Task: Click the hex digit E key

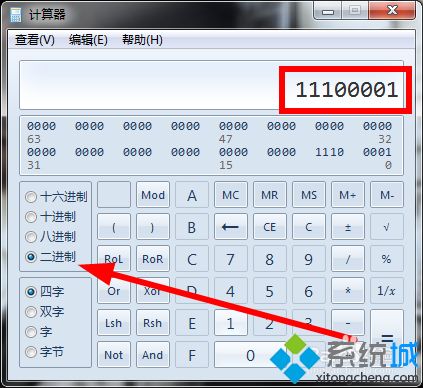Action: [192, 323]
